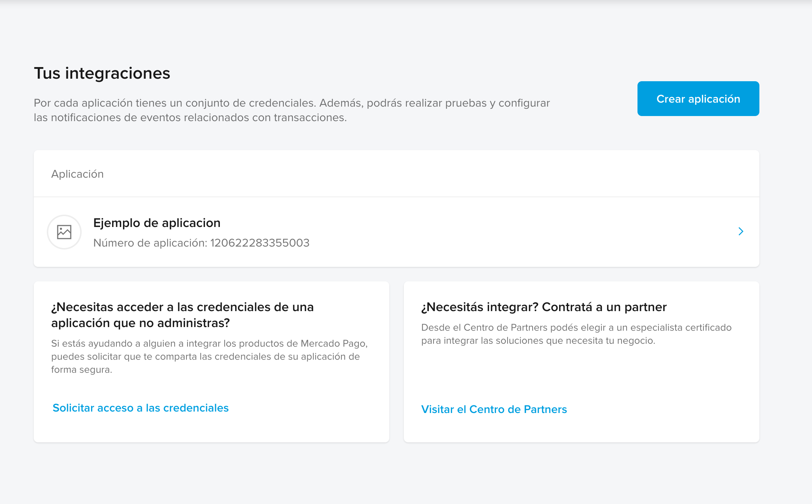Viewport: 812px width, 504px height.
Task: Click the ¿Necesitás integrar? Contratá a un partner heading
Action: (544, 307)
